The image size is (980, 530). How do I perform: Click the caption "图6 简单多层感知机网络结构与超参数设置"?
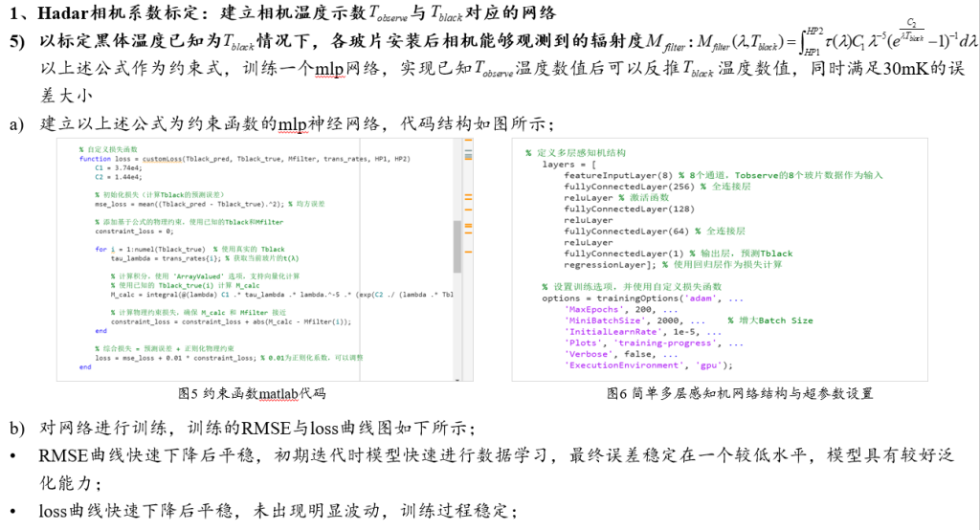tap(739, 393)
